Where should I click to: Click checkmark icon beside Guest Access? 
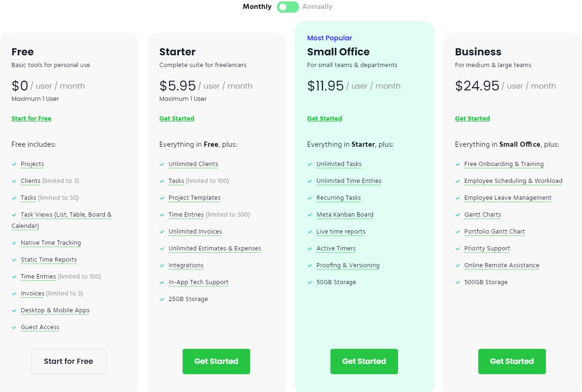pyautogui.click(x=14, y=328)
